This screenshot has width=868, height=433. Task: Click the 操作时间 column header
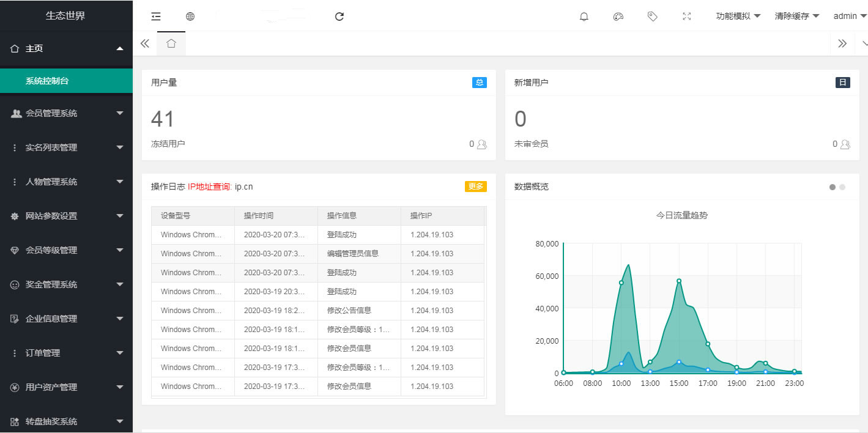[259, 216]
